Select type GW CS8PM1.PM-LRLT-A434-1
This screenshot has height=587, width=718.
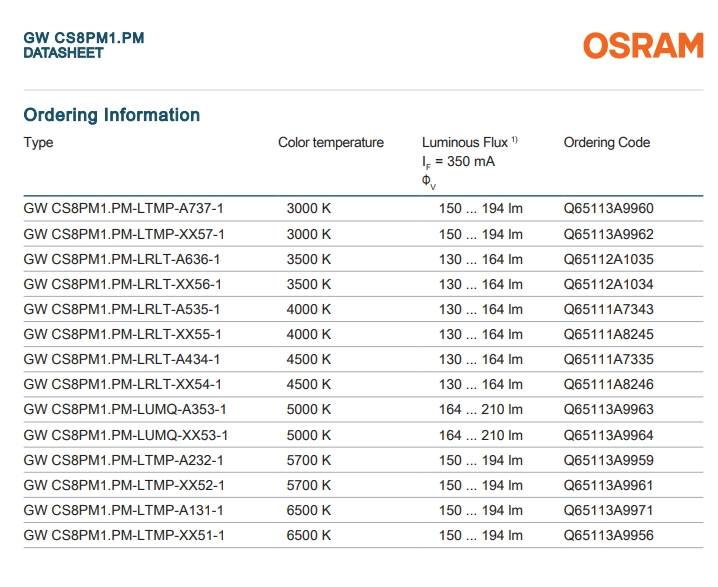point(122,359)
